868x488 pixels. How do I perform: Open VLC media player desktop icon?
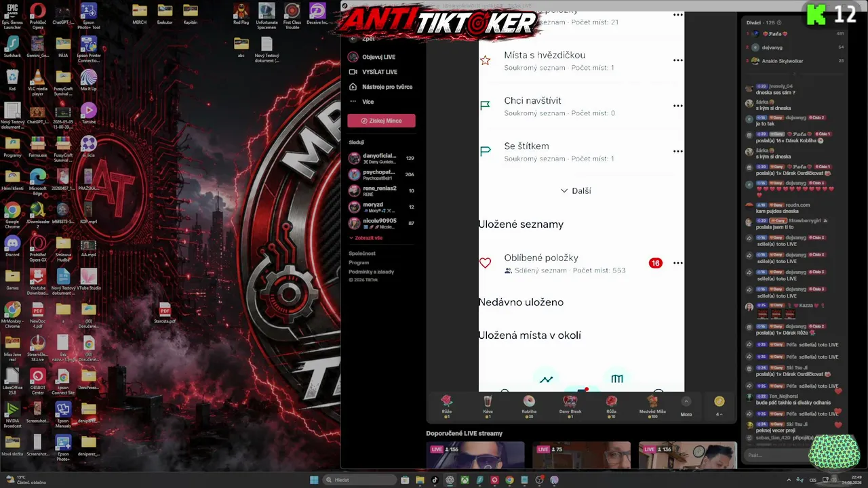(x=38, y=82)
